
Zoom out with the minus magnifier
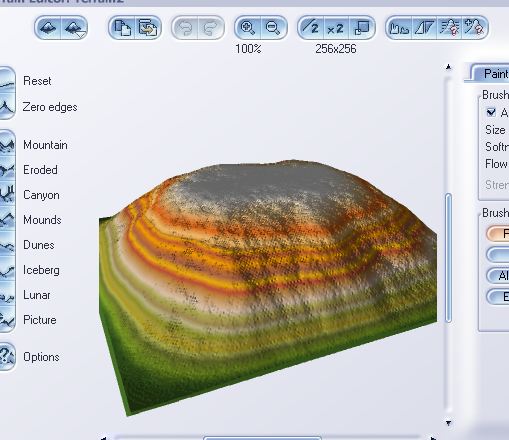(273, 28)
